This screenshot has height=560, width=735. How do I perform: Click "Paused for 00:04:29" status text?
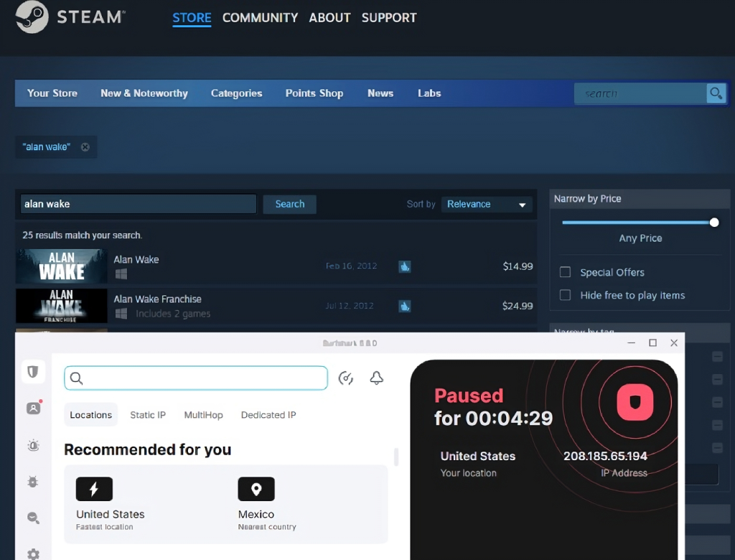pos(493,407)
